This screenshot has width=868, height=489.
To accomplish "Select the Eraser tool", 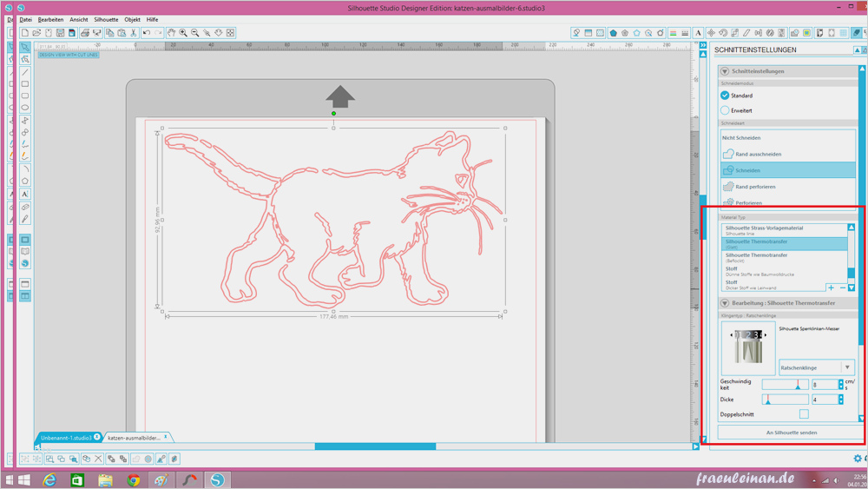I will point(25,207).
